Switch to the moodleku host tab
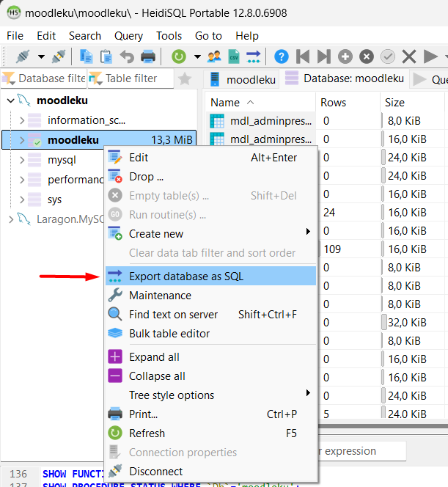The width and height of the screenshot is (448, 487). [x=243, y=79]
